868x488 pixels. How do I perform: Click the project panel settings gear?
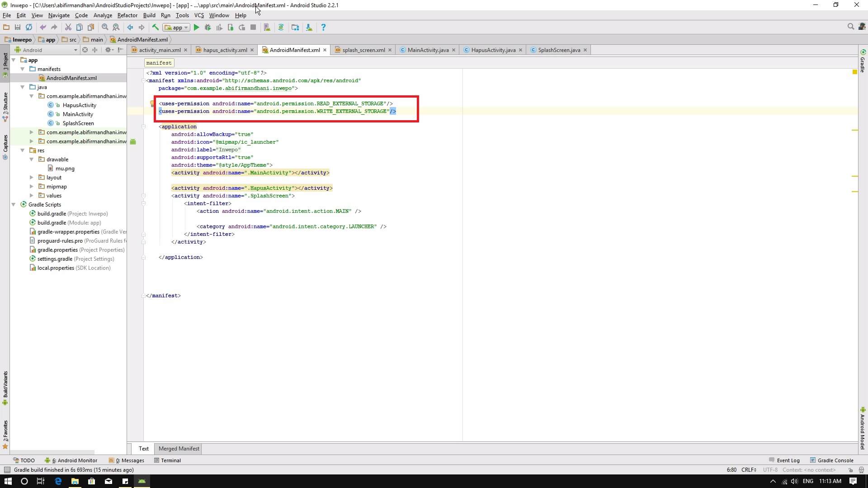point(108,50)
